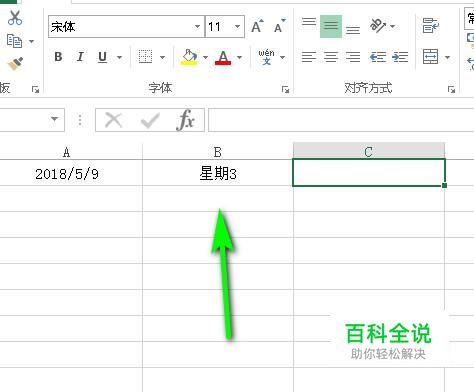
Task: Apply yellow fill color bucket
Action: (x=189, y=57)
